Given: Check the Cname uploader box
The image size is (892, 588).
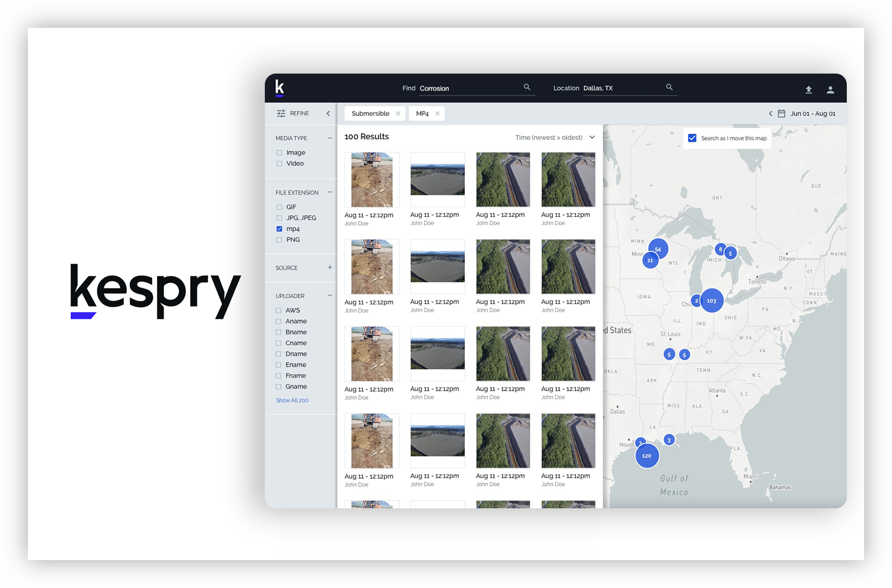Looking at the screenshot, I should (279, 343).
